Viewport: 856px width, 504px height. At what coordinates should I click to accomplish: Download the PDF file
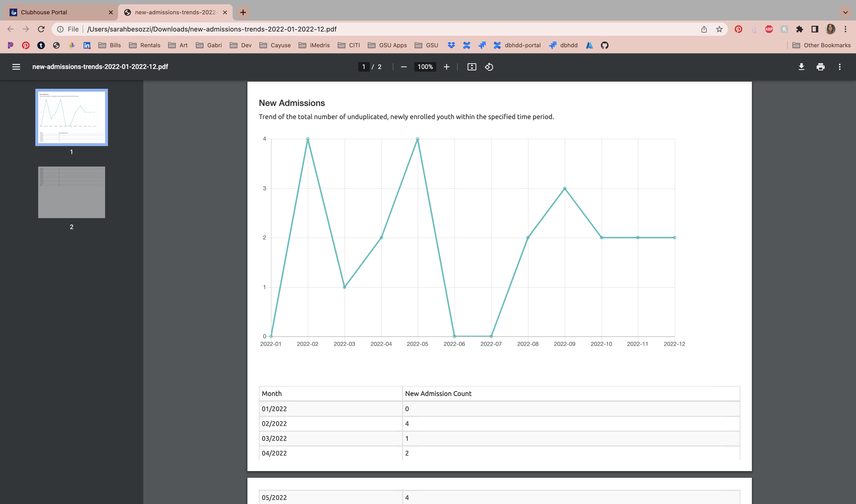(801, 67)
